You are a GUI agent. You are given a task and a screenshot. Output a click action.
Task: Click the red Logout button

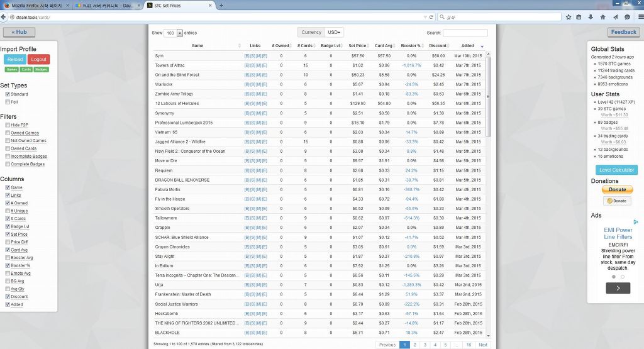38,60
